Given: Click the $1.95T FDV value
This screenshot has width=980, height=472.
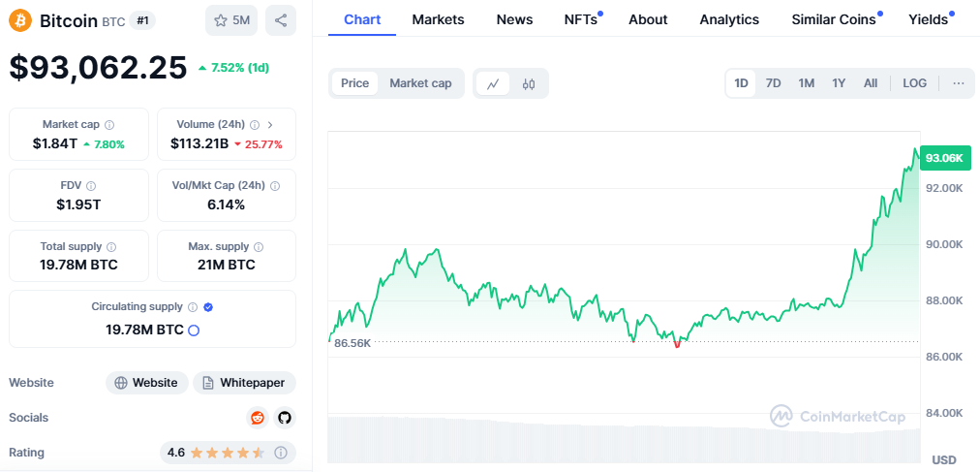Looking at the screenshot, I should 78,205.
